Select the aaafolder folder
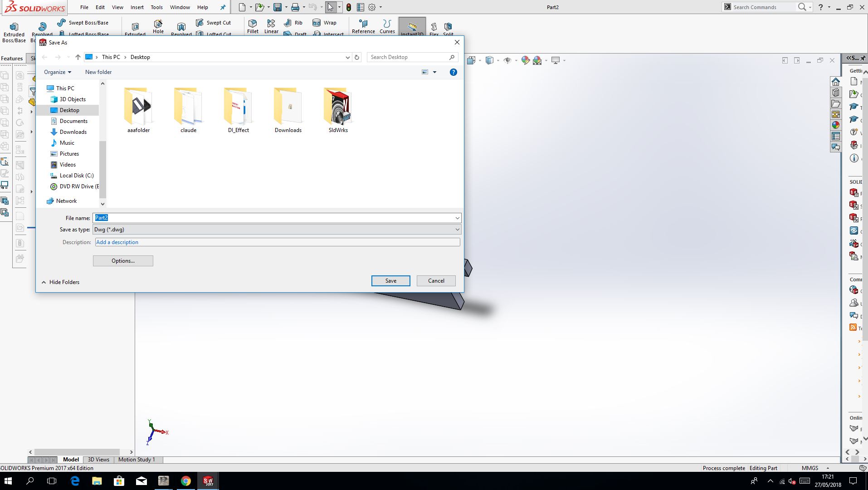The width and height of the screenshot is (868, 490). click(138, 110)
